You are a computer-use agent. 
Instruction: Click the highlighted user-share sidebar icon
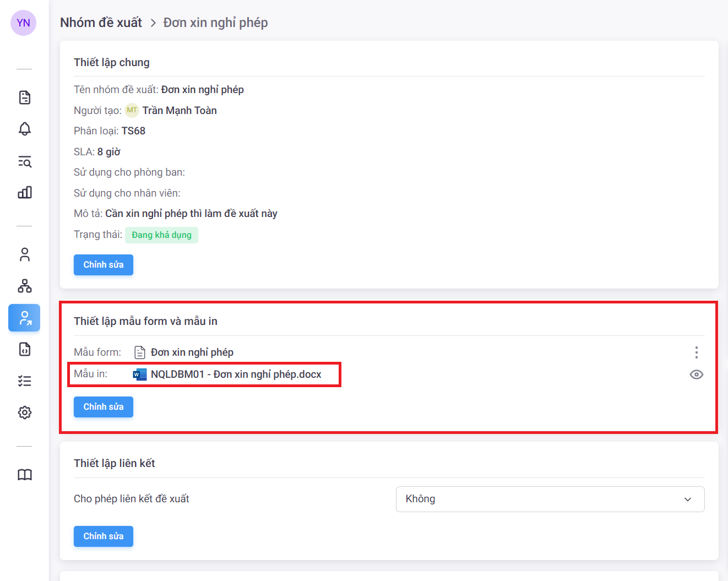[24, 318]
